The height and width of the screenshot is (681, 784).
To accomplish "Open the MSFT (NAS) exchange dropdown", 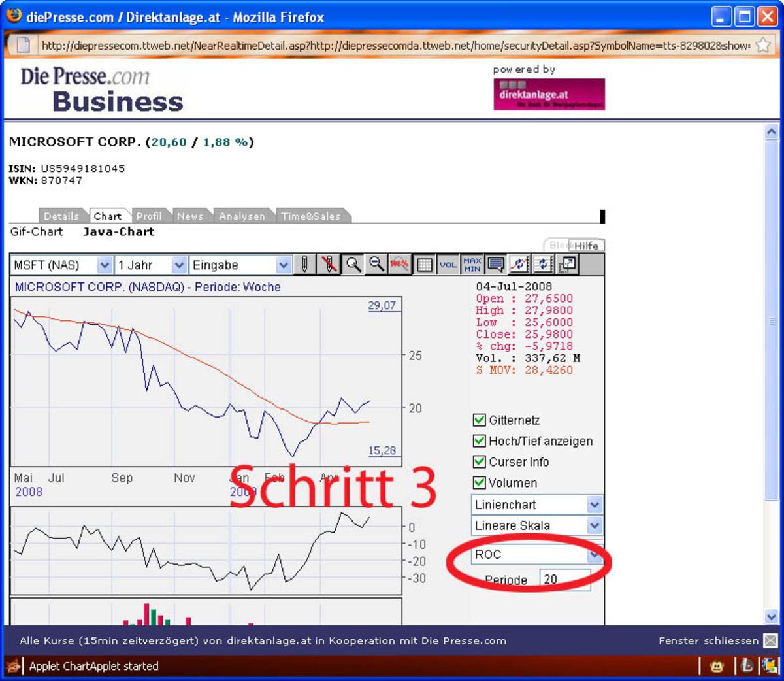I will [104, 265].
